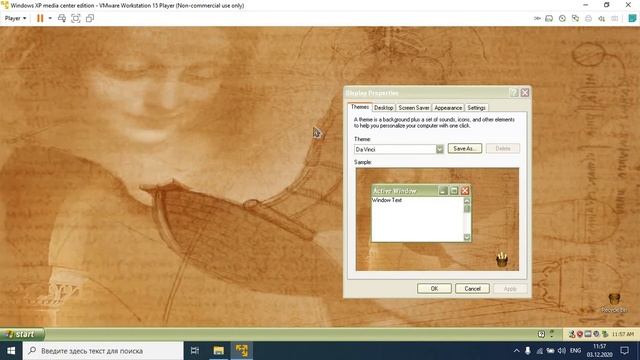Click the VMware Player taskbar icon

[242, 351]
